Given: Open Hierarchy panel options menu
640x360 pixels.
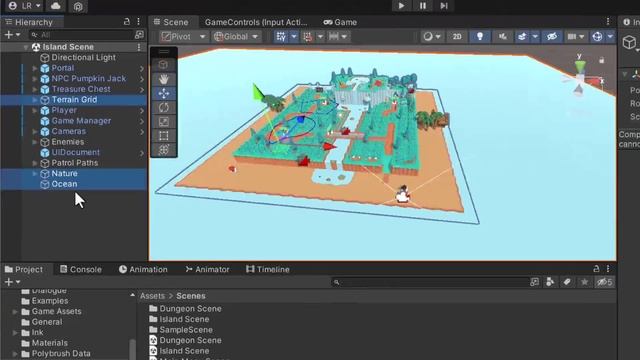Looking at the screenshot, I should pos(138,22).
